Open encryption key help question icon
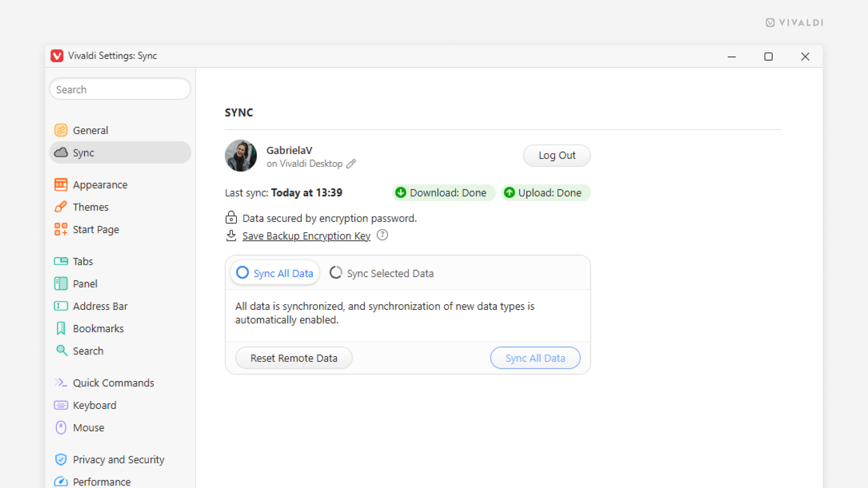Viewport: 868px width, 488px height. point(382,235)
